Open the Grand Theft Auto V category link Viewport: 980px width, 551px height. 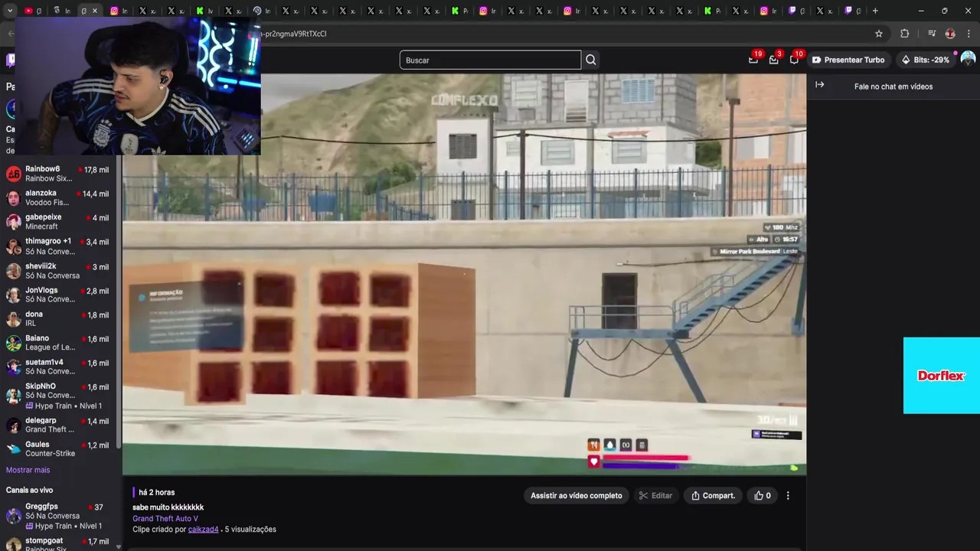(x=165, y=518)
